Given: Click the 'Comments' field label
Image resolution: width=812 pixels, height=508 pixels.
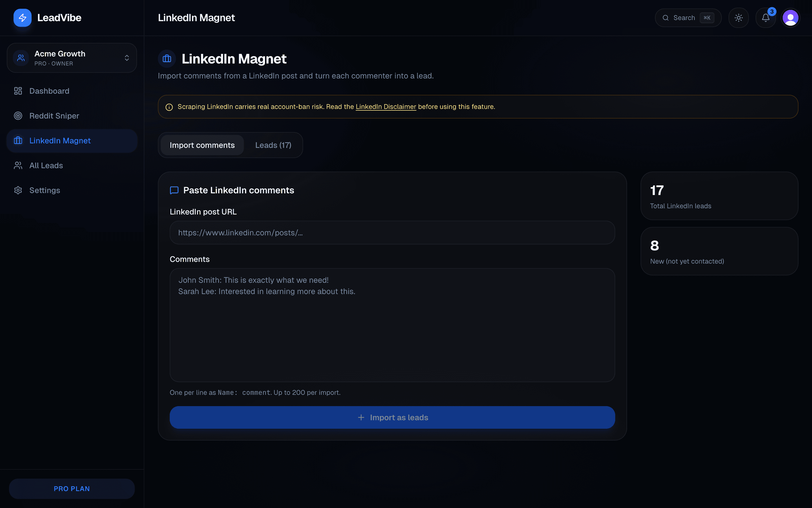Looking at the screenshot, I should 189,259.
